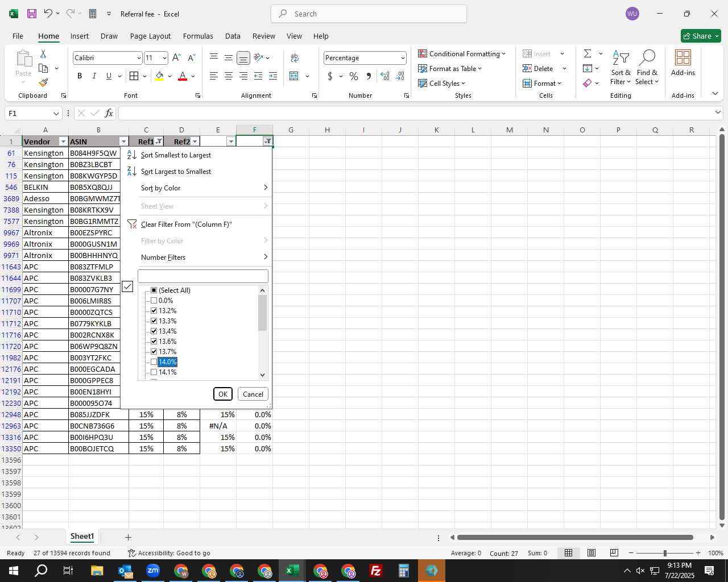Click the Search box in title bar
Image resolution: width=728 pixels, height=582 pixels.
tap(369, 14)
